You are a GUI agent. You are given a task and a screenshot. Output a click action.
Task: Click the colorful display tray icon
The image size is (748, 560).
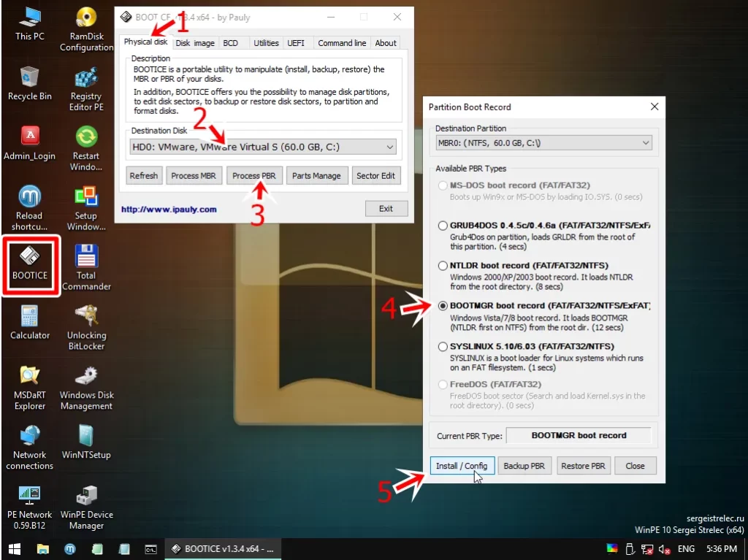[612, 548]
